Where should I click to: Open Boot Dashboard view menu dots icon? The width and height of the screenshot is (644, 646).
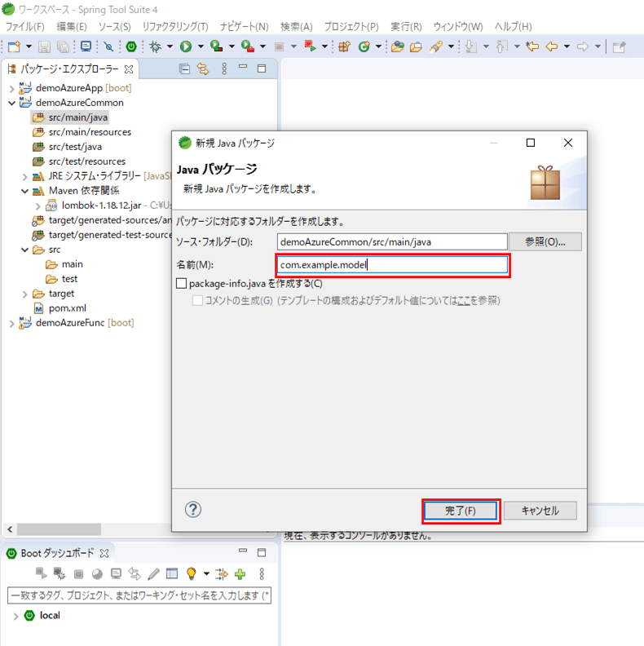point(262,574)
